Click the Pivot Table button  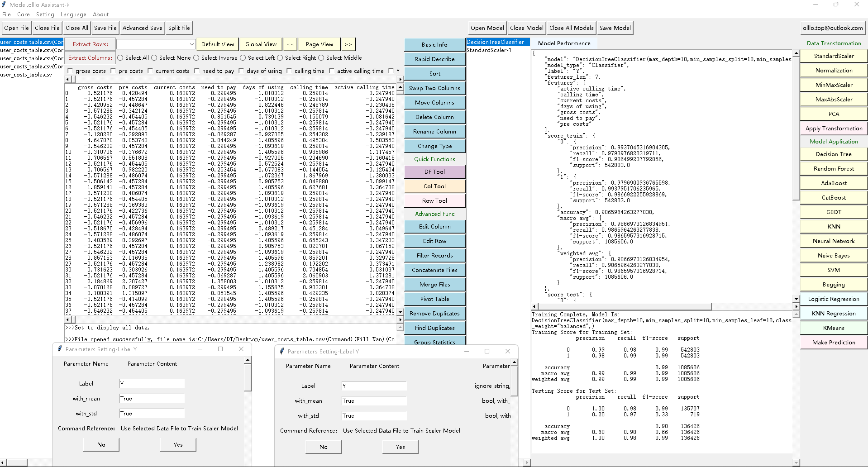[x=434, y=299]
